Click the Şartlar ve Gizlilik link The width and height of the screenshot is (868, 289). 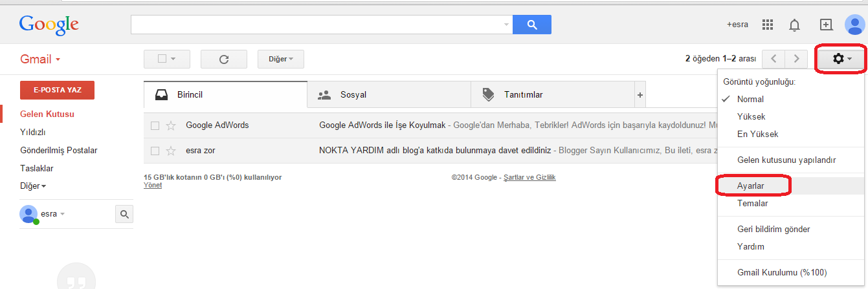coord(529,177)
